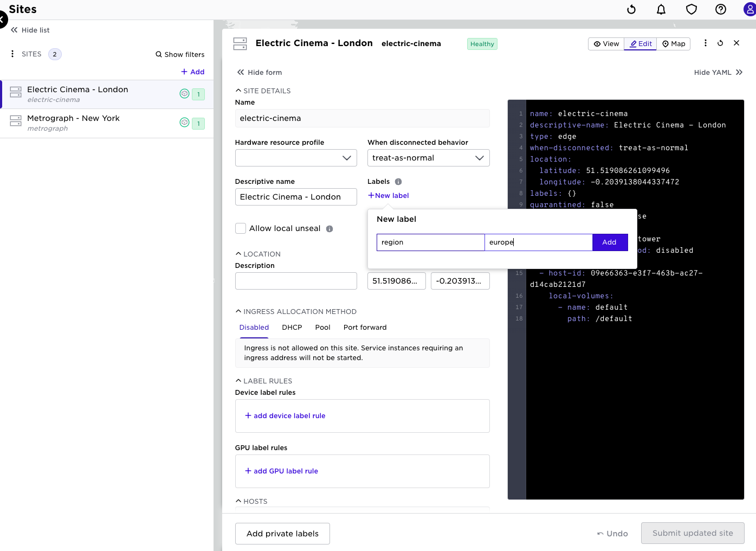Image resolution: width=756 pixels, height=551 pixels.
Task: Open the help question mark icon
Action: click(721, 9)
